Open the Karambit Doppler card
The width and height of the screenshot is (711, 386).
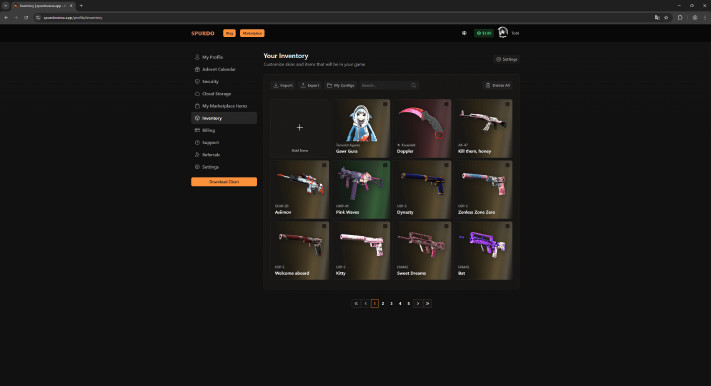422,129
